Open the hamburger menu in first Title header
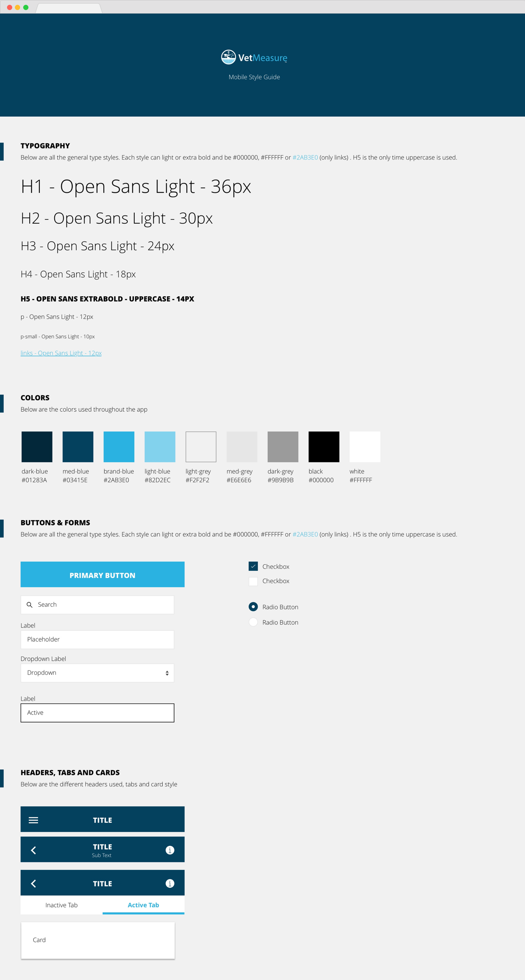The height and width of the screenshot is (980, 525). click(33, 820)
